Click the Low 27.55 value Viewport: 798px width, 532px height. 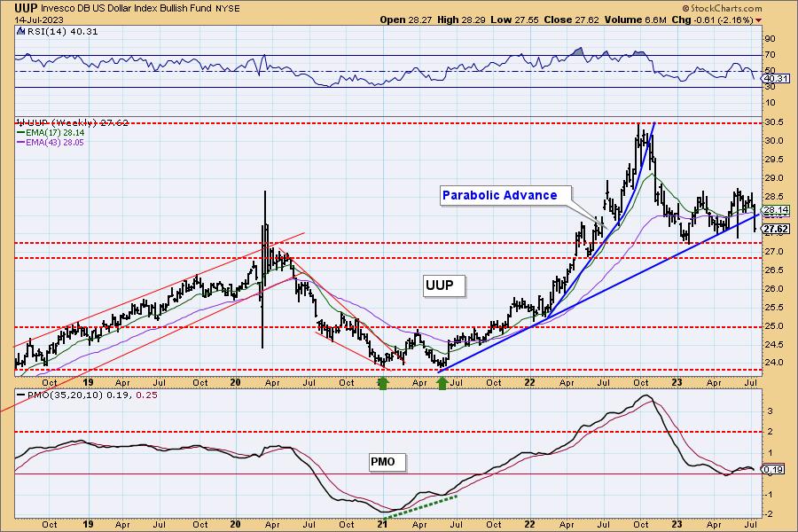click(x=514, y=20)
